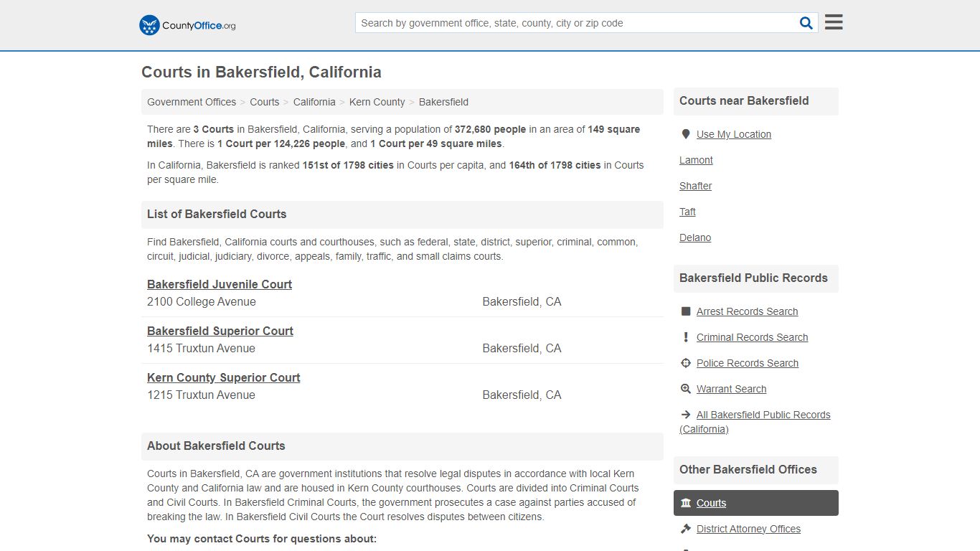980x551 pixels.
Task: Click 'About Bakersfield Courts' heading
Action: [x=216, y=446]
